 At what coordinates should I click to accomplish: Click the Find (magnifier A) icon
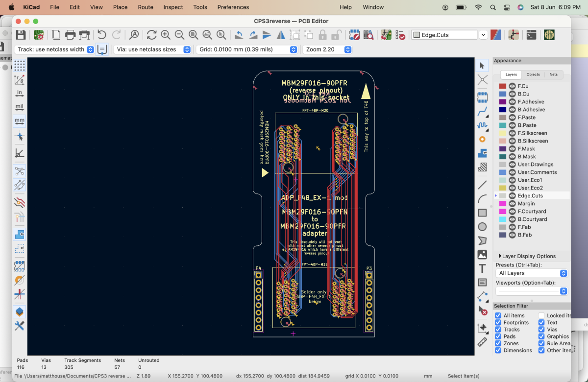(x=134, y=35)
